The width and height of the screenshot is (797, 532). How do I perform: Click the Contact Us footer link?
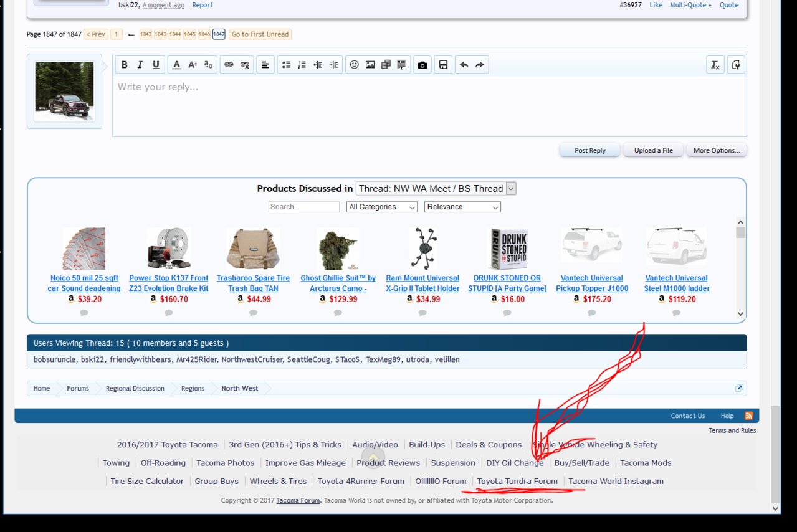pyautogui.click(x=688, y=416)
